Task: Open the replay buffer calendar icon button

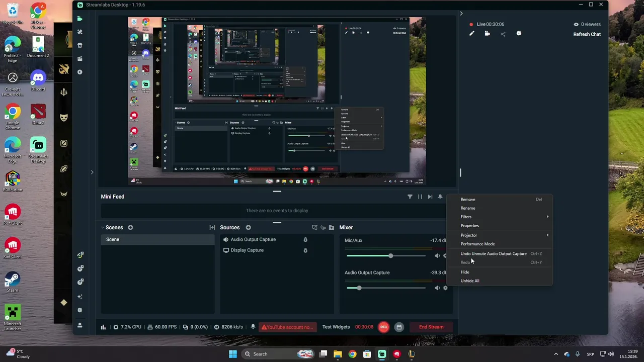Action: point(399,327)
